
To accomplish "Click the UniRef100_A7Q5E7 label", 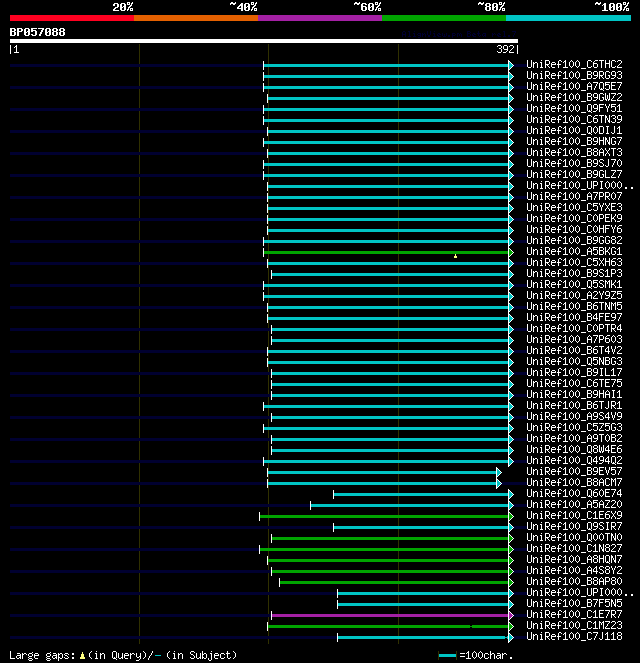I will (x=574, y=86).
